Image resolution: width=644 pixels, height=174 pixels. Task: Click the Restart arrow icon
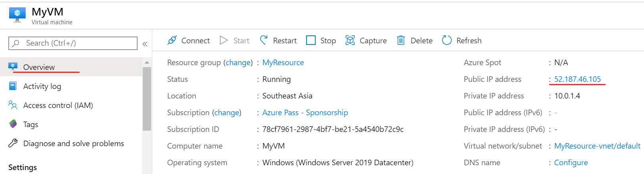coord(264,40)
